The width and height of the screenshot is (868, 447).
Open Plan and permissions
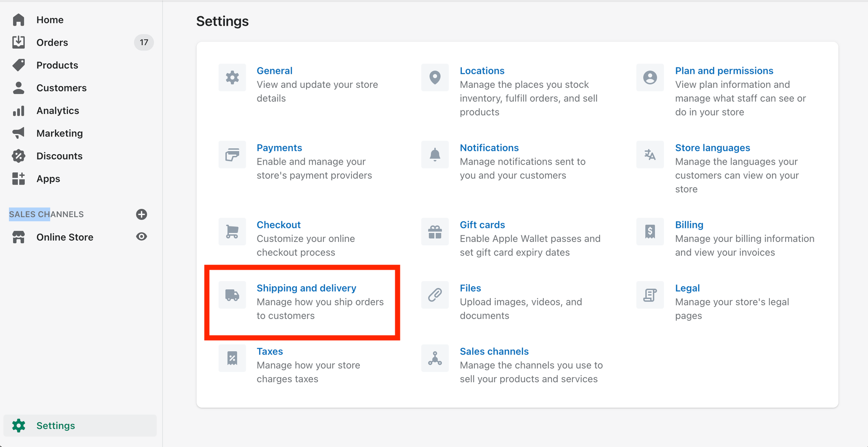tap(724, 70)
